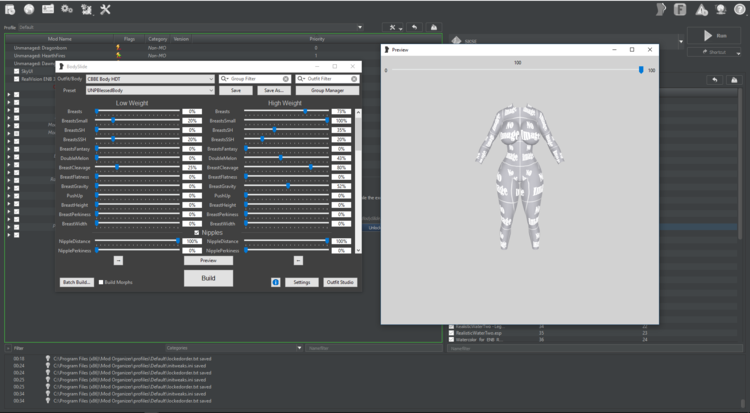Viewport: 750px width, 413px height.
Task: Open the Group Manager button
Action: (x=327, y=90)
